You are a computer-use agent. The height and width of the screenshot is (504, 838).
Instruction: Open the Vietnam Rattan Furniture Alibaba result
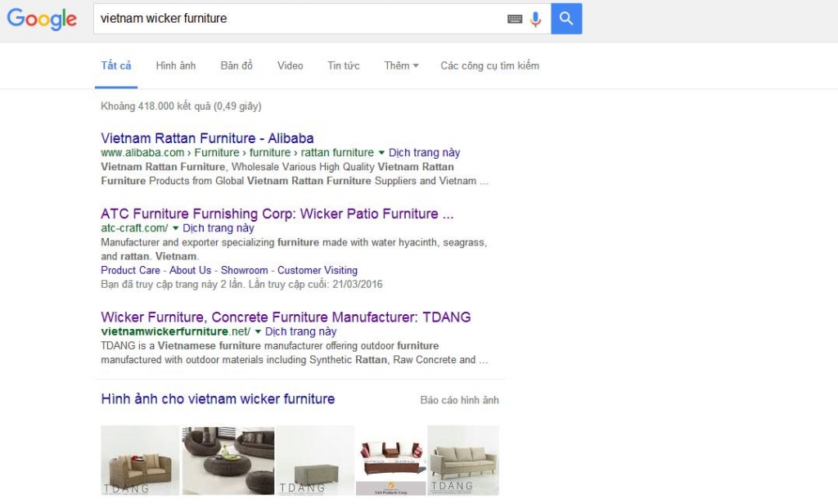[x=207, y=137]
